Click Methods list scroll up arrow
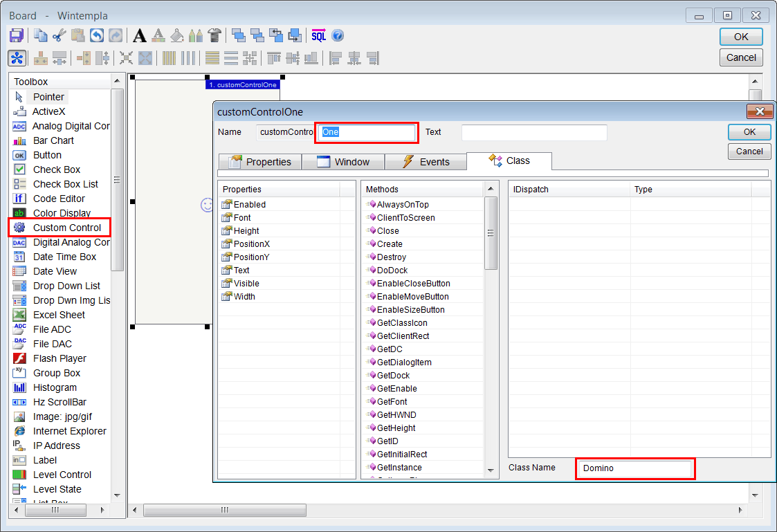Screen dimensions: 777x532 [491, 189]
